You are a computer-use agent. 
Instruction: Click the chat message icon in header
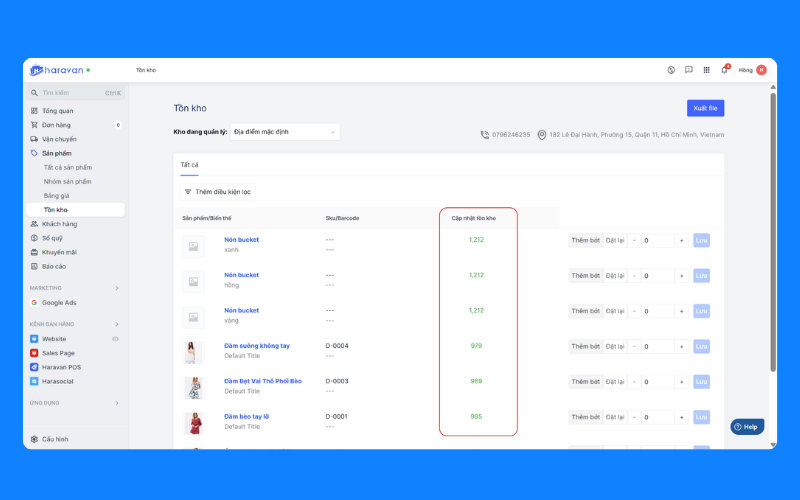point(689,70)
